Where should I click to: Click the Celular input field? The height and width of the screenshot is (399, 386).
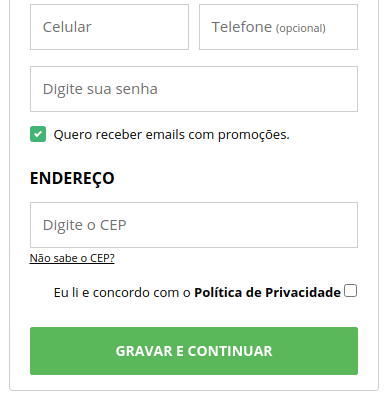click(x=109, y=27)
